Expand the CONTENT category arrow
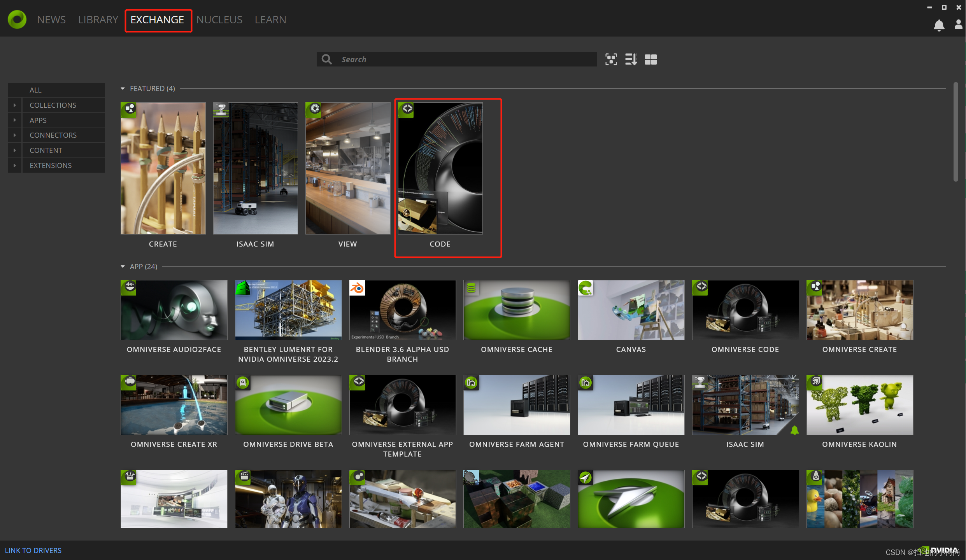Screen dimensions: 966x560 (15, 150)
